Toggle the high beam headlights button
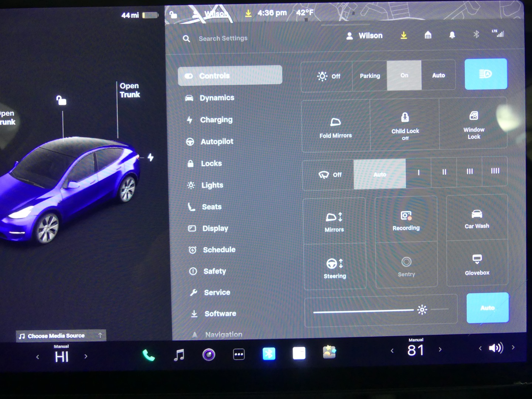The width and height of the screenshot is (532, 399). point(485,74)
